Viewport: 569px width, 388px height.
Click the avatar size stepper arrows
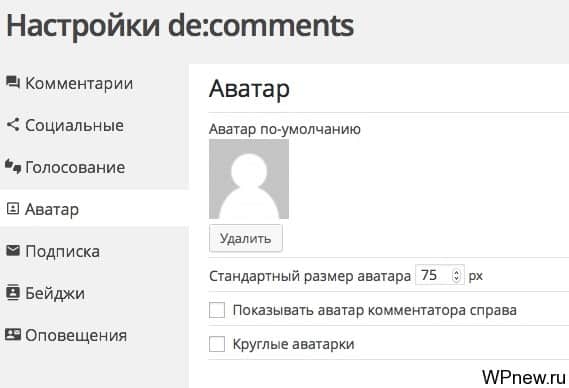coord(456,275)
